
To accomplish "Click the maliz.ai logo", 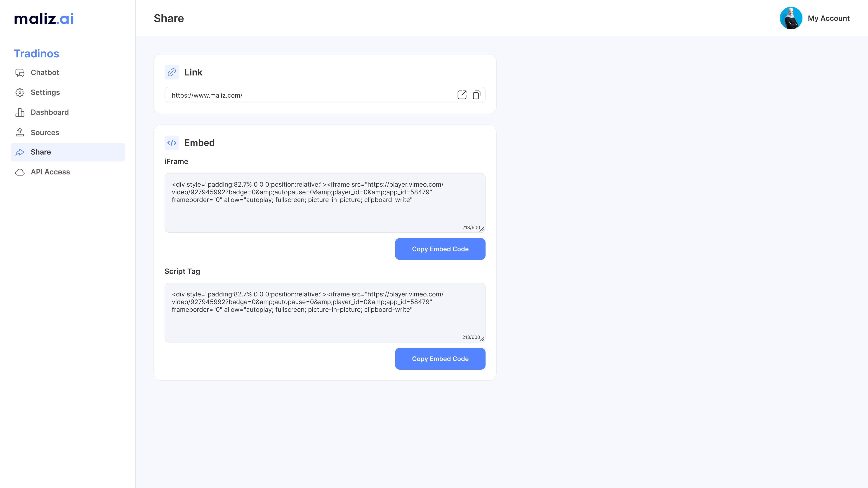I will pyautogui.click(x=44, y=19).
